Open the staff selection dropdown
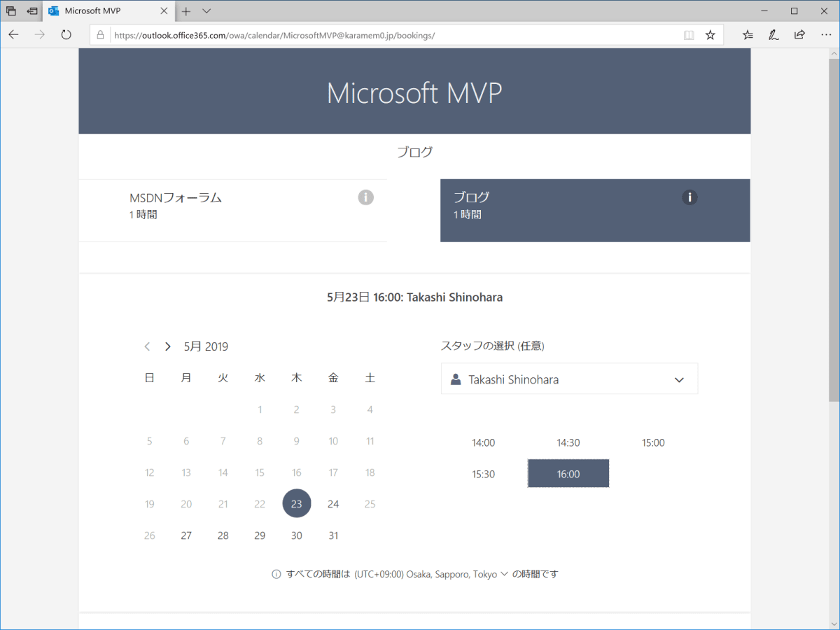 point(569,379)
